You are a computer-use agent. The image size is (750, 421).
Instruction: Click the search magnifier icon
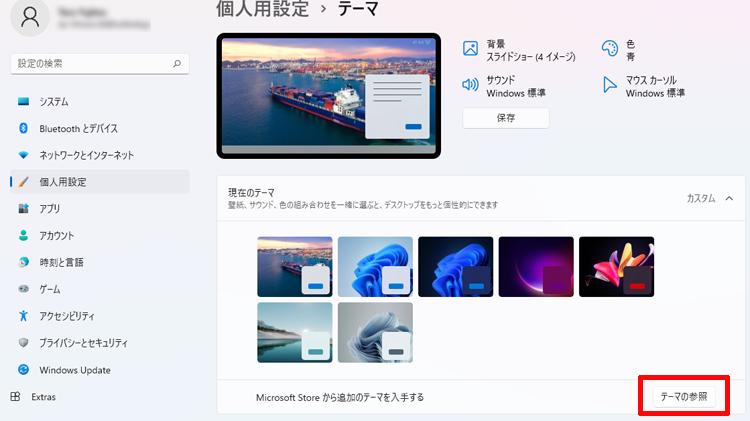point(177,63)
